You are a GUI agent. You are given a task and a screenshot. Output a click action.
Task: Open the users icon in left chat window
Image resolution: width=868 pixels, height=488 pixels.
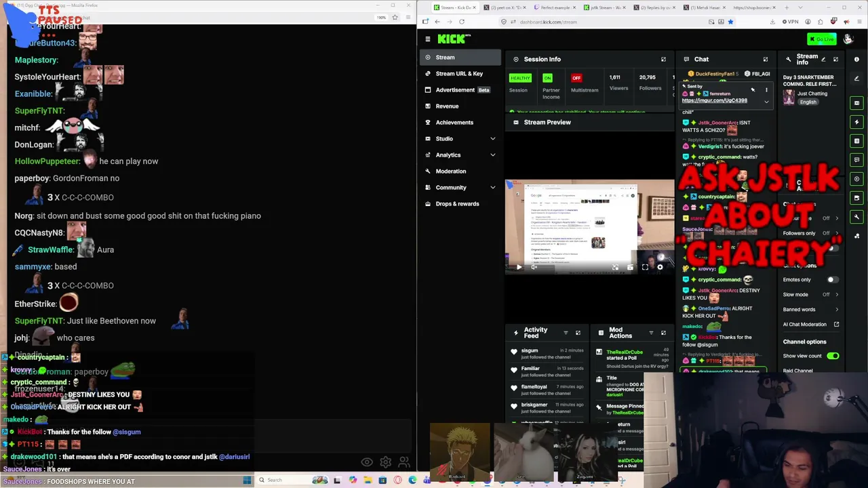403,462
